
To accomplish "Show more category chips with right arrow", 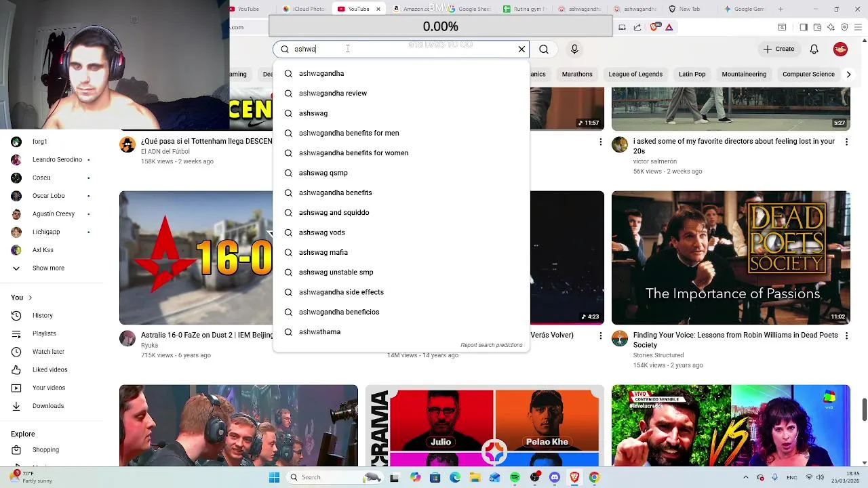I will 848,75.
